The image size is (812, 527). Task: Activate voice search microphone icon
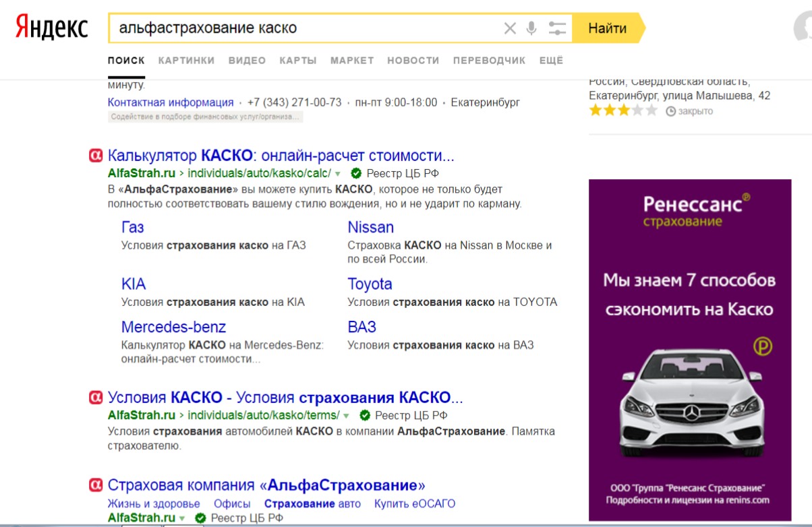(x=531, y=28)
